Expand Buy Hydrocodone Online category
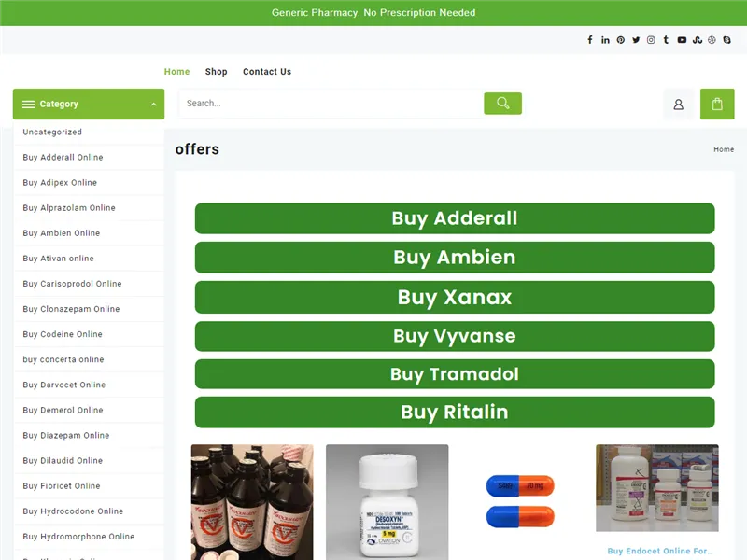The width and height of the screenshot is (747, 560). click(72, 511)
